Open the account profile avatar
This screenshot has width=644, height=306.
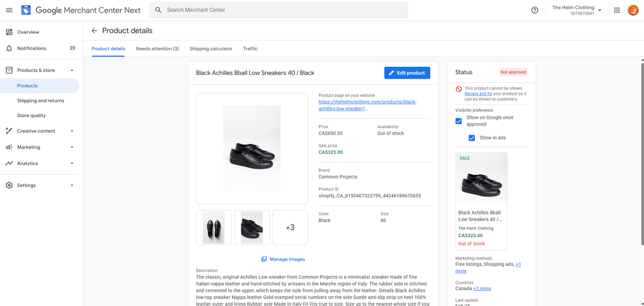[633, 10]
